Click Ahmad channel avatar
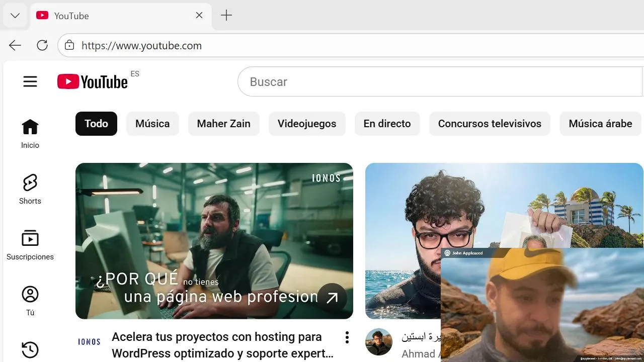 click(379, 342)
